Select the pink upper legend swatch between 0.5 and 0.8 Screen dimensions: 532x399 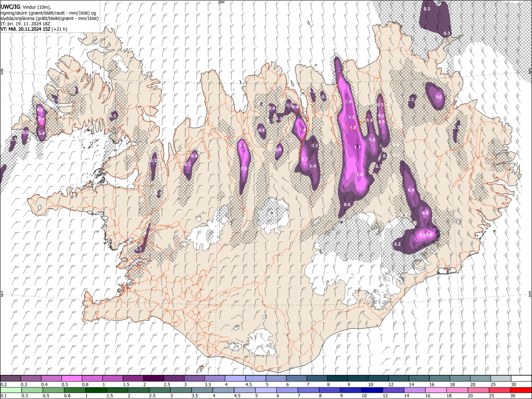tap(72, 379)
